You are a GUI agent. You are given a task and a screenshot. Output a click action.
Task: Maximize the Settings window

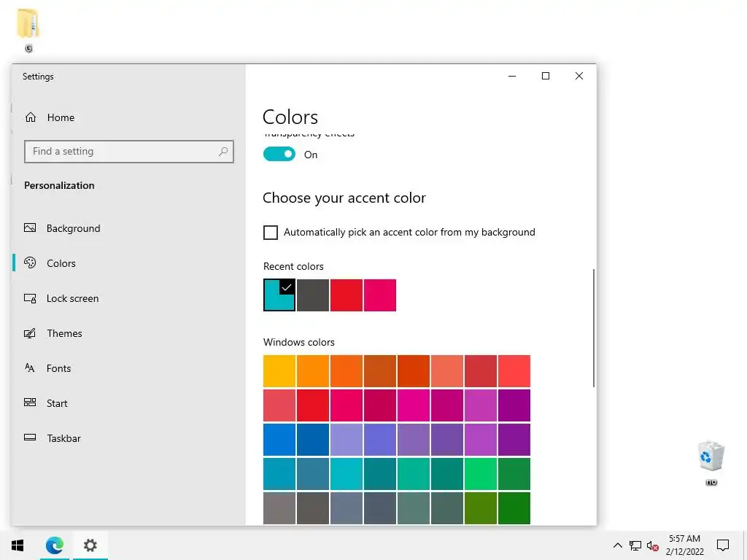(546, 76)
